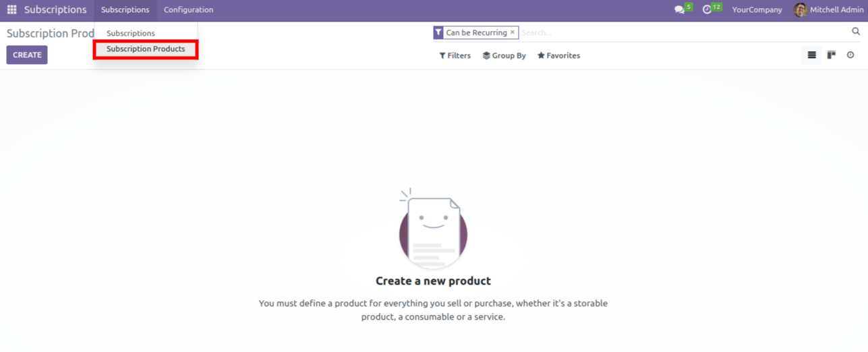Click the CREATE button
Viewport: 868px width, 352px height.
pos(27,55)
